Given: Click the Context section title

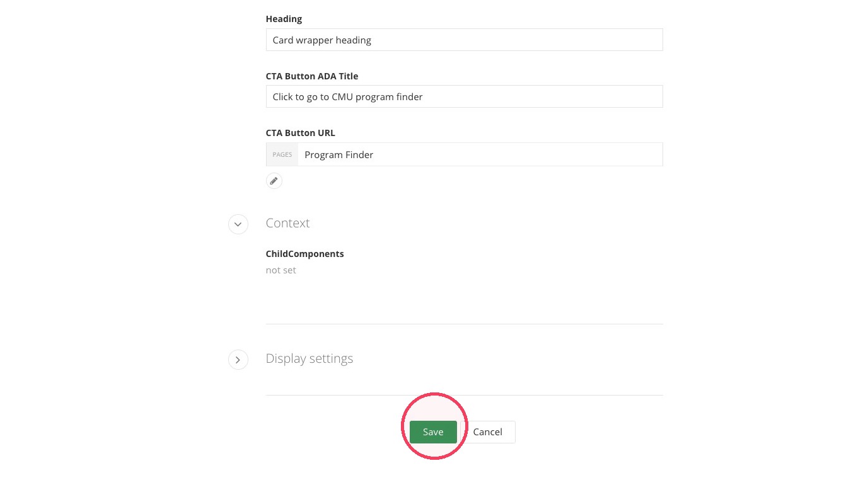Looking at the screenshot, I should (287, 223).
